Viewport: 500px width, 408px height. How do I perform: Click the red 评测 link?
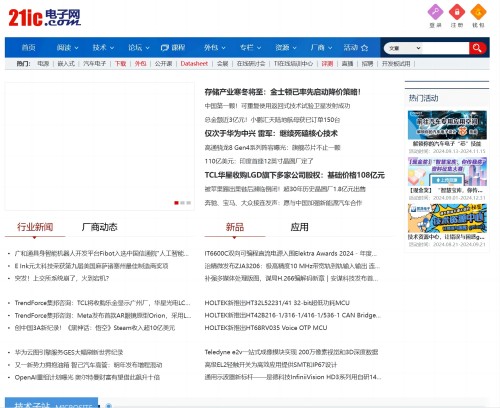[x=327, y=63]
